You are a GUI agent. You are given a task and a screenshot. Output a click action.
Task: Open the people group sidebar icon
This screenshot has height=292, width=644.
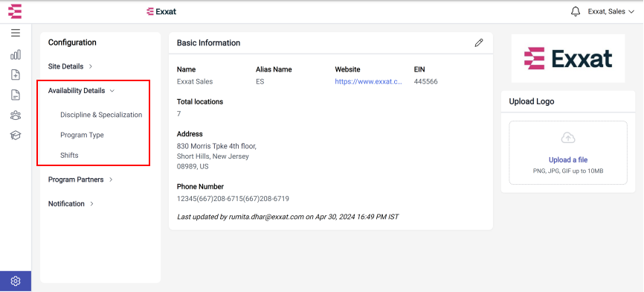(16, 115)
